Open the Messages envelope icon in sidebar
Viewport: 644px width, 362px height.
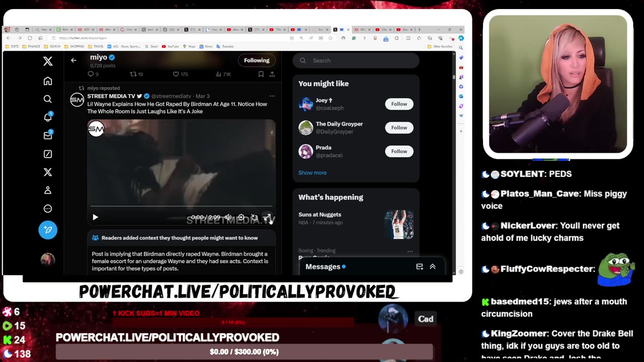pos(48,135)
